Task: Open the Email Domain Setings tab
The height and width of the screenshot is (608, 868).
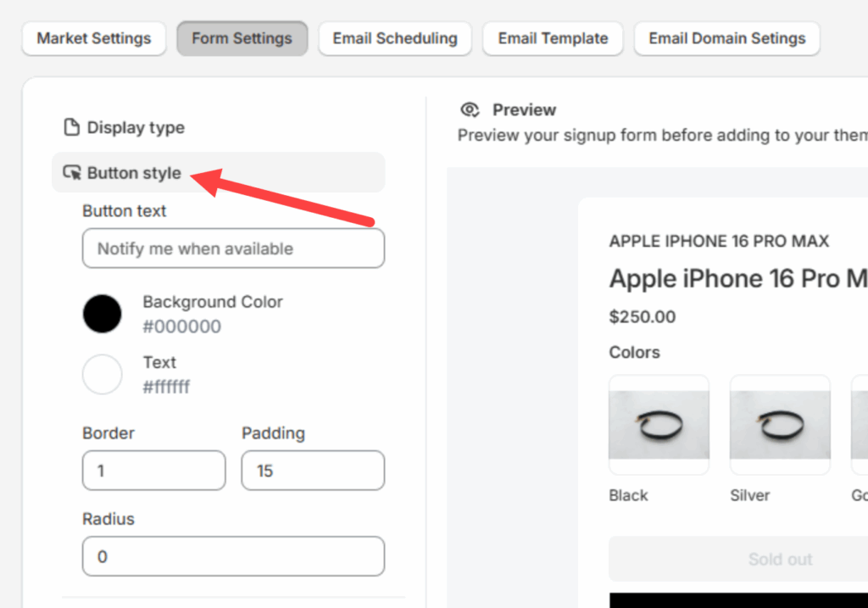Action: [x=726, y=38]
